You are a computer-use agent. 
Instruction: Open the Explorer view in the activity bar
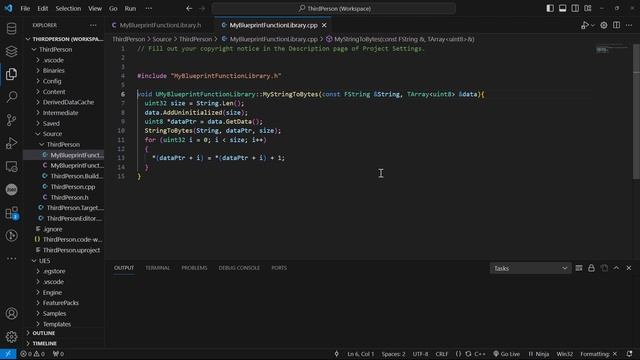(11, 73)
